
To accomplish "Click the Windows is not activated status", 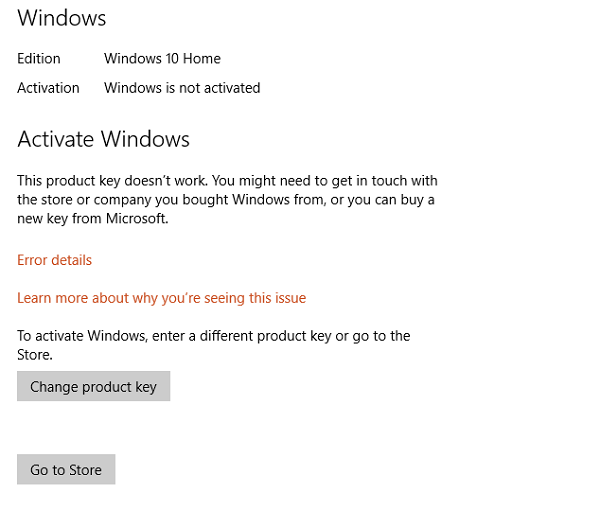I will coord(182,88).
